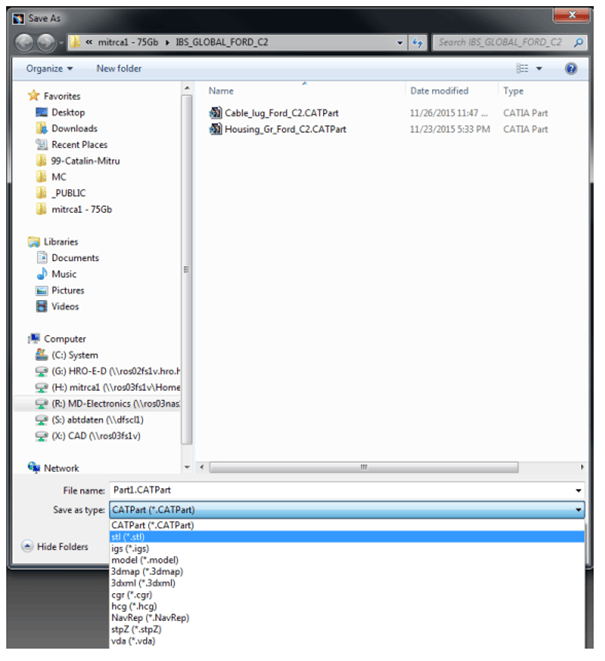This screenshot has width=605, height=661.
Task: Click the New folder button
Action: 119,68
